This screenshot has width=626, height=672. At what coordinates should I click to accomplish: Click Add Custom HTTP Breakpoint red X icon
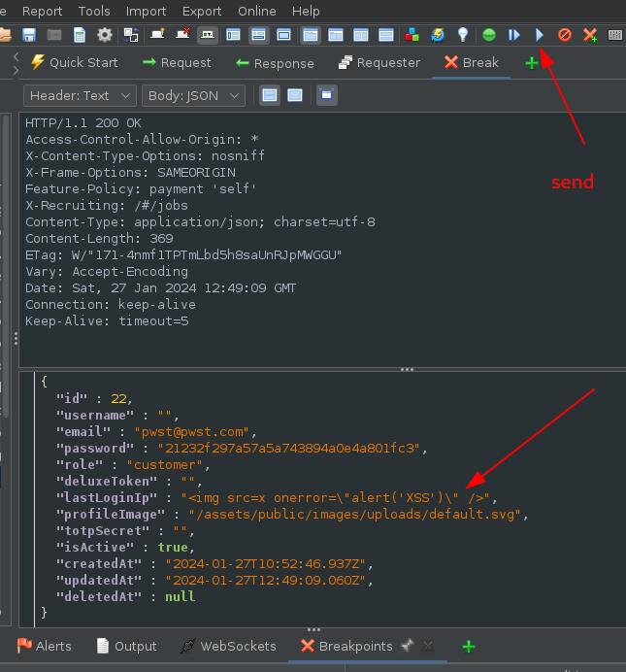[x=590, y=35]
